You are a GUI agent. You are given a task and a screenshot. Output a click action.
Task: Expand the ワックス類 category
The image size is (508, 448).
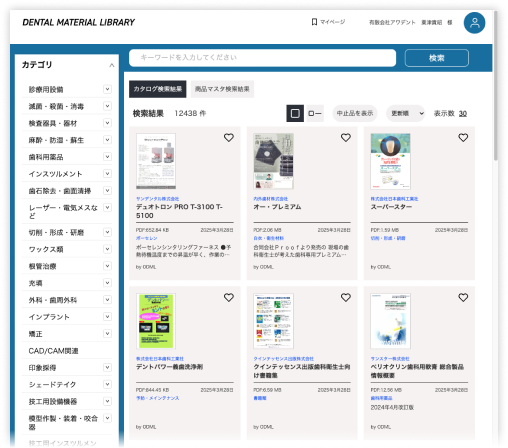(x=107, y=249)
